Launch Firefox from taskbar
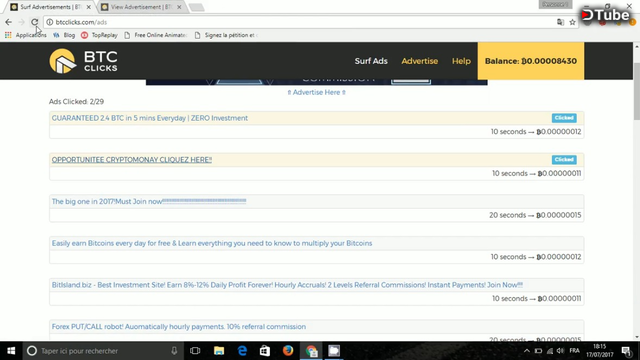 pos(288,351)
